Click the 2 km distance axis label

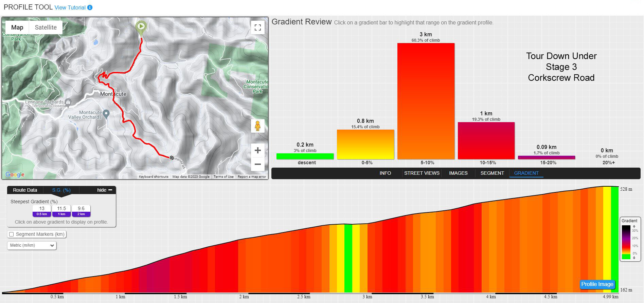point(244,297)
